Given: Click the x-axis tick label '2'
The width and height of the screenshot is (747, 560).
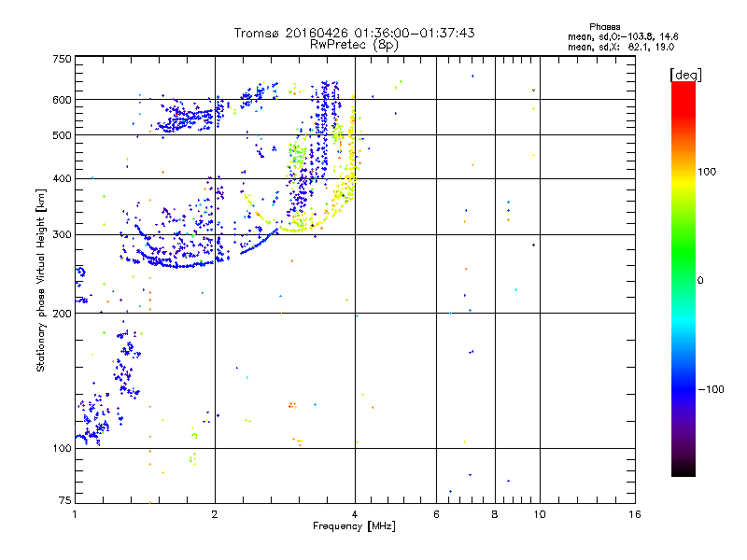Looking at the screenshot, I should [x=215, y=514].
